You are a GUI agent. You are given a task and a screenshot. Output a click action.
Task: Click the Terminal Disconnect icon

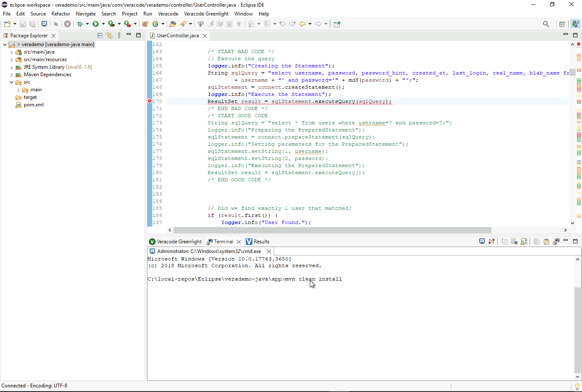coord(491,241)
